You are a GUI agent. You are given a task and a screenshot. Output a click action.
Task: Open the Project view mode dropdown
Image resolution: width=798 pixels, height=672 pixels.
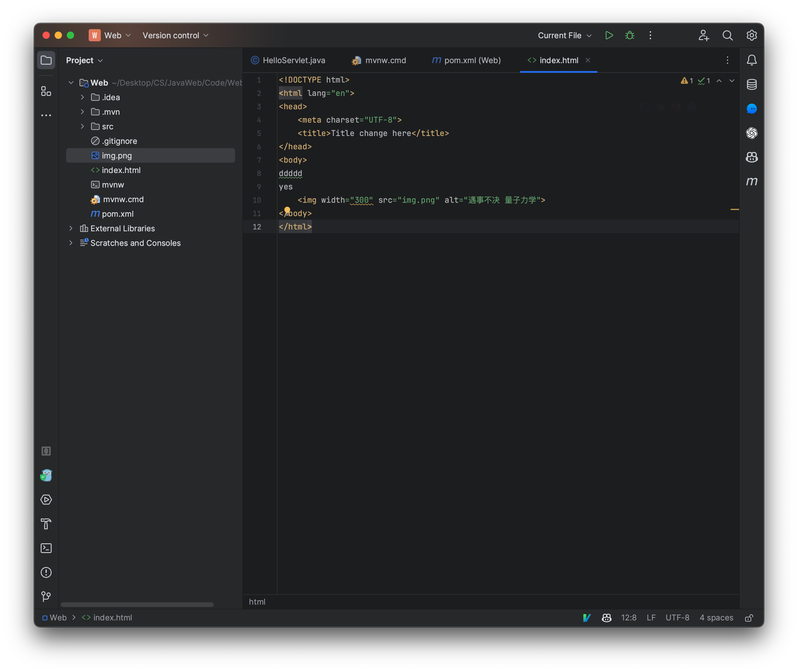pyautogui.click(x=85, y=60)
